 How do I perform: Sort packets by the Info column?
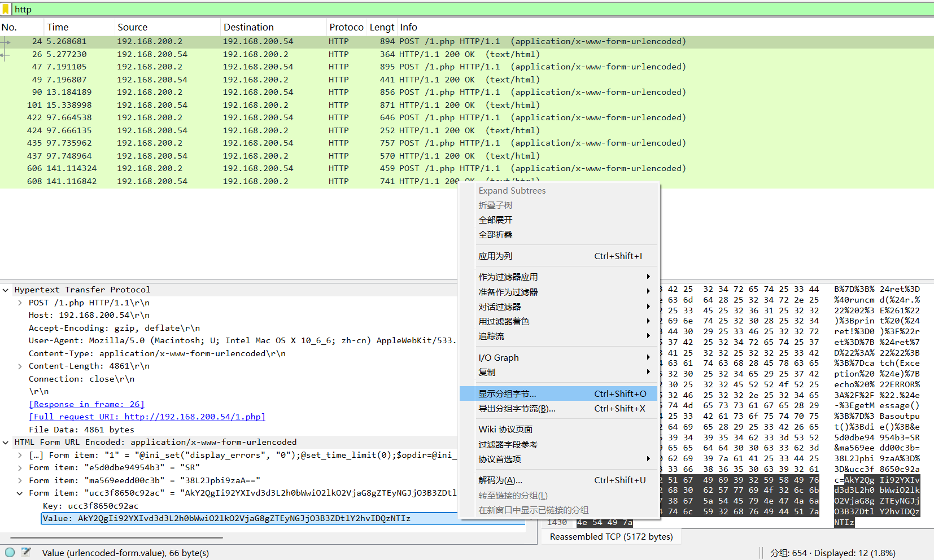point(665,27)
